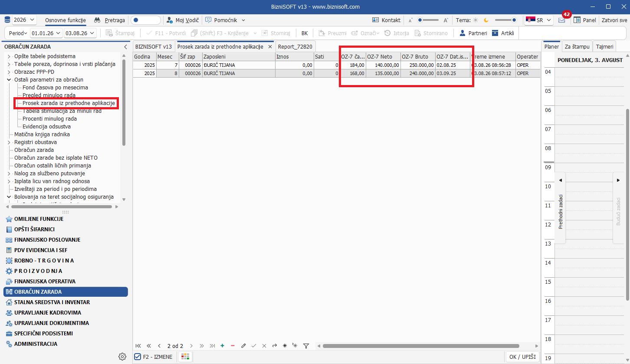Open the 2026 year dropdown

(24, 20)
